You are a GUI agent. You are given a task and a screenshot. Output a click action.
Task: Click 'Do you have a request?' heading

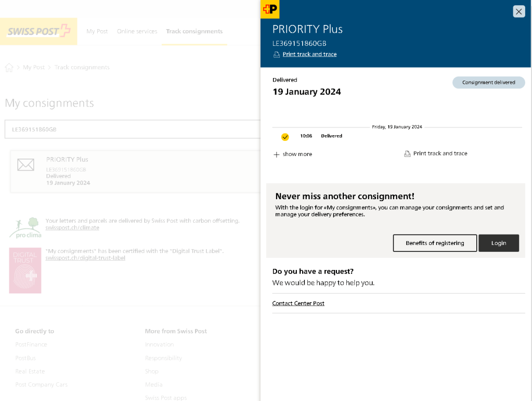coord(313,271)
